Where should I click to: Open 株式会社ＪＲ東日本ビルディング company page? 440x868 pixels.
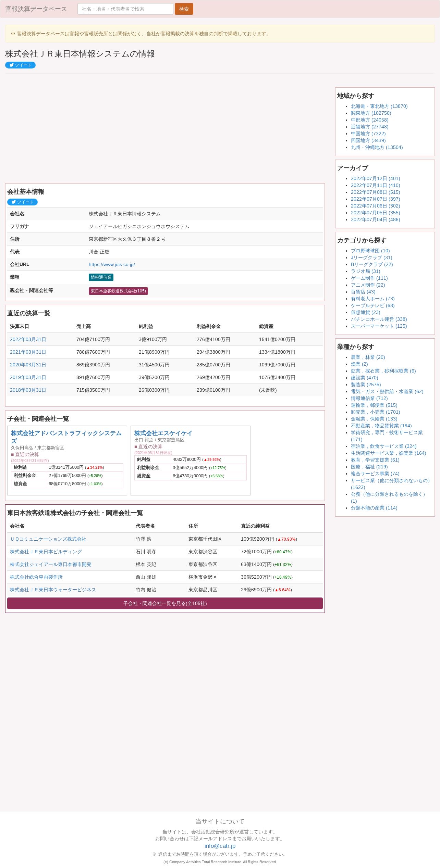click(46, 552)
